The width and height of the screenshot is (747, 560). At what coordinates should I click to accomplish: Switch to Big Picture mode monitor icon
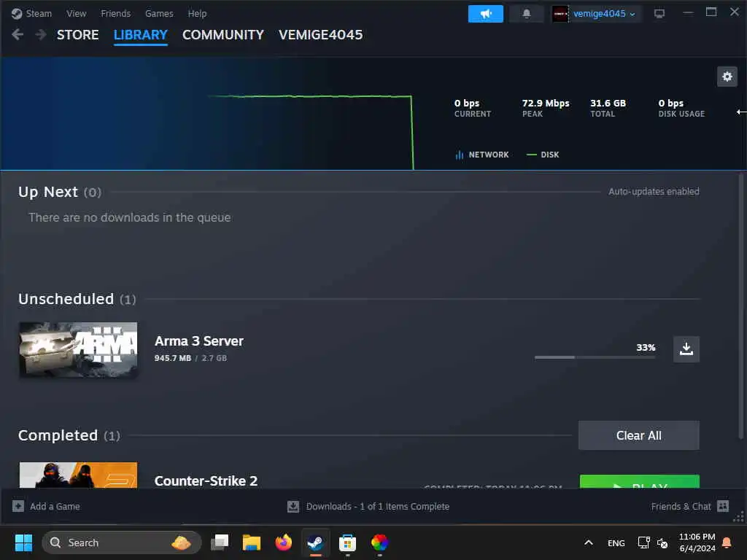point(659,14)
